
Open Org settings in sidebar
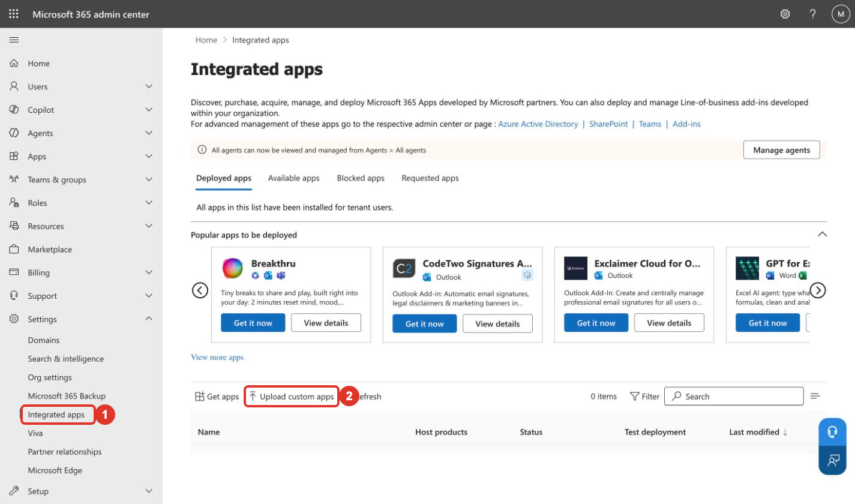tap(50, 377)
